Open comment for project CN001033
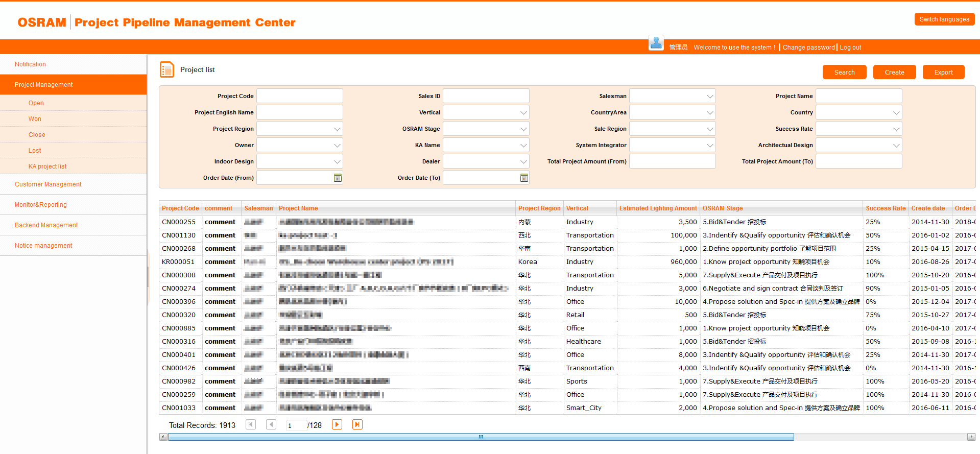The height and width of the screenshot is (454, 980). pos(220,408)
